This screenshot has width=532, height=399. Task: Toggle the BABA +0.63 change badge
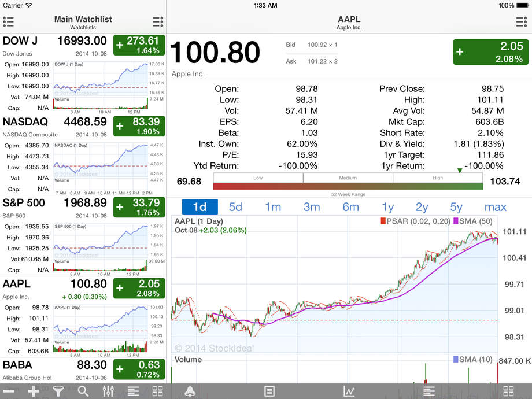click(139, 370)
